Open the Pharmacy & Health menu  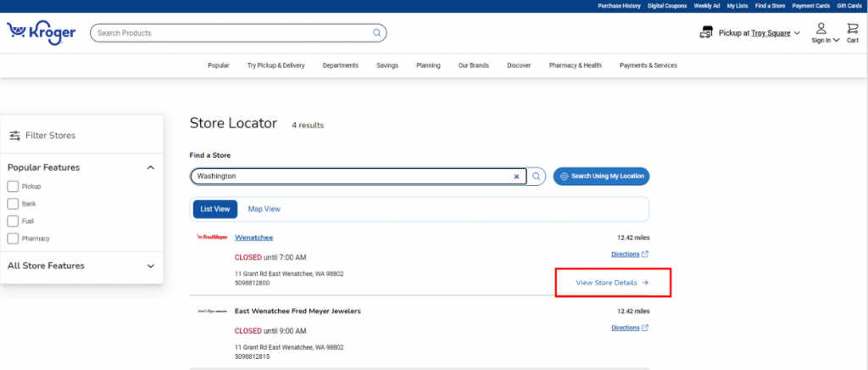(576, 65)
